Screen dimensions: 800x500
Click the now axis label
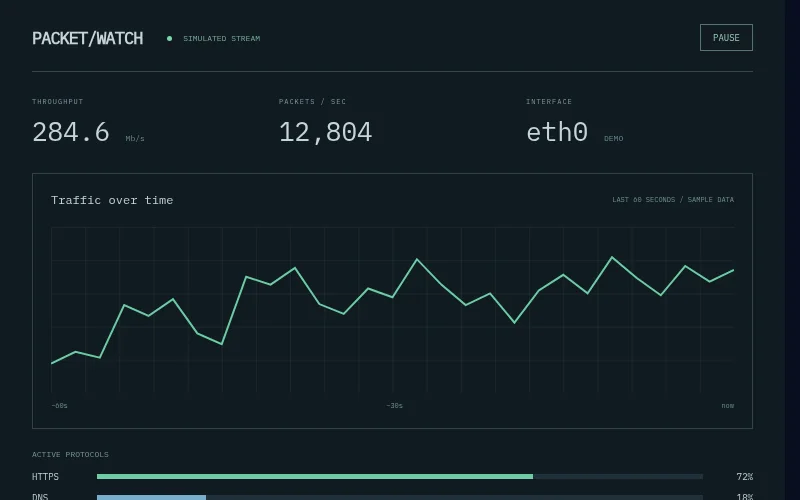[x=728, y=406]
